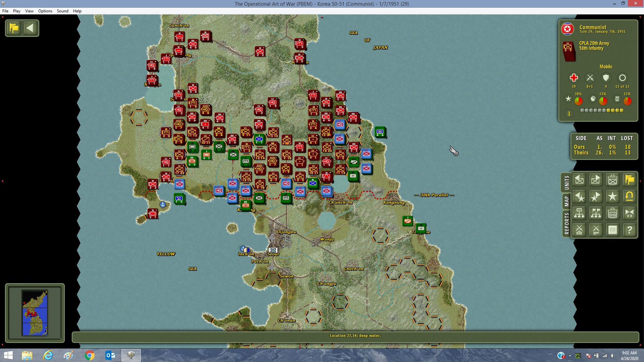This screenshot has height=362, width=644.
Task: Open the File menu
Action: [5, 11]
